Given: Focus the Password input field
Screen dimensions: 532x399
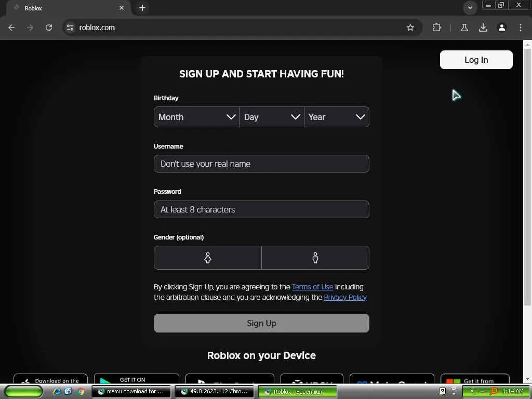Looking at the screenshot, I should (261, 209).
